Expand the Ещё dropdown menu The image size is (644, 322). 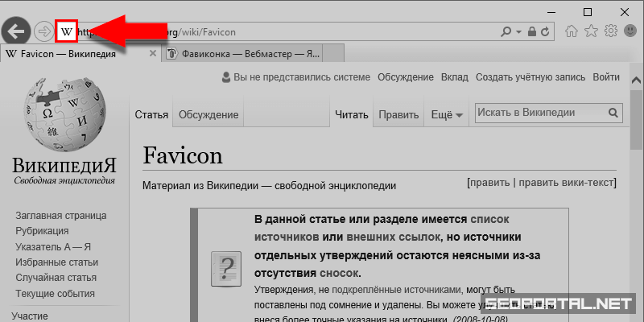447,115
